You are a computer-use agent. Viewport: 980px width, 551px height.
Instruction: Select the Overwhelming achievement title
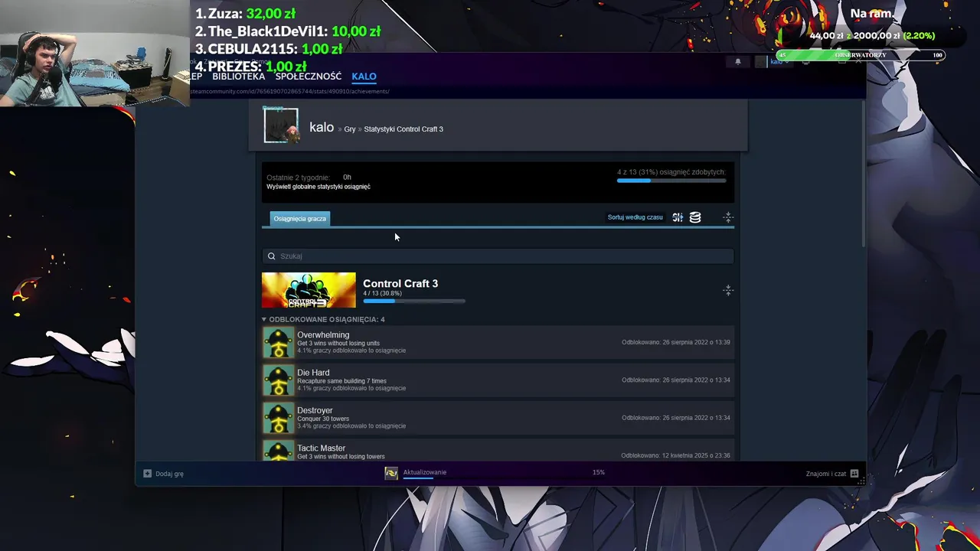tap(323, 335)
